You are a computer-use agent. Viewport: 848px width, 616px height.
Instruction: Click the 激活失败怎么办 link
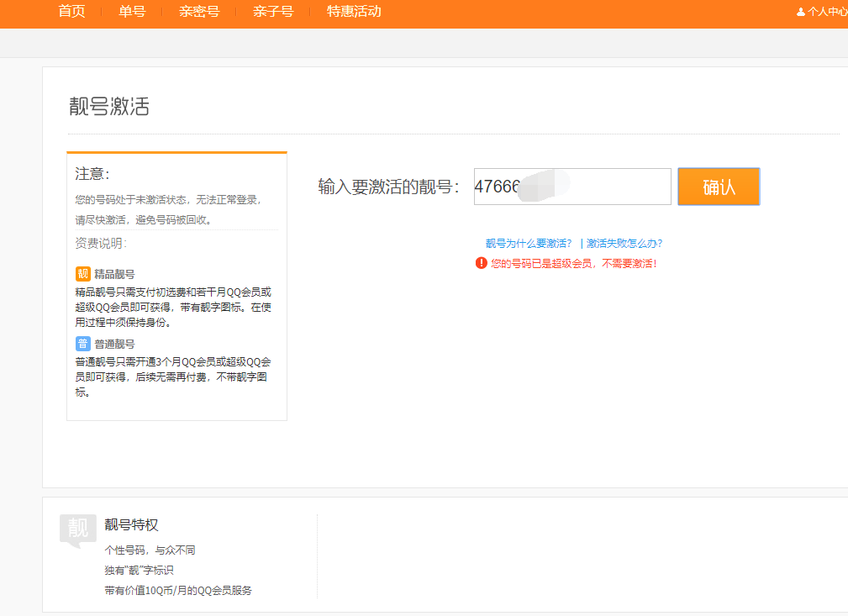(624, 242)
